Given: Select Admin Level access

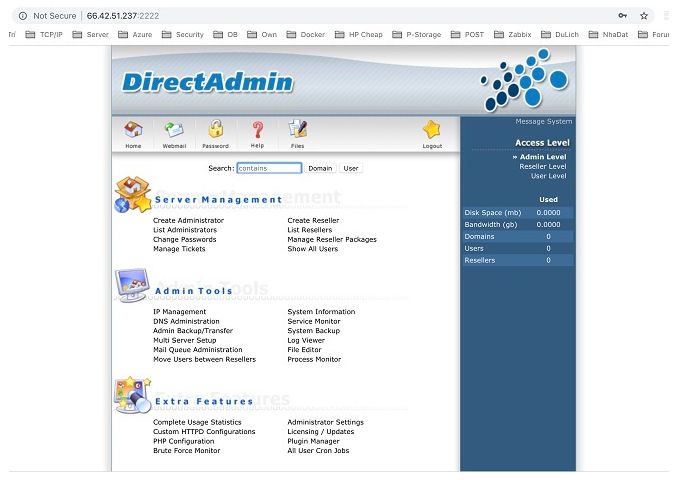Looking at the screenshot, I should click(543, 157).
